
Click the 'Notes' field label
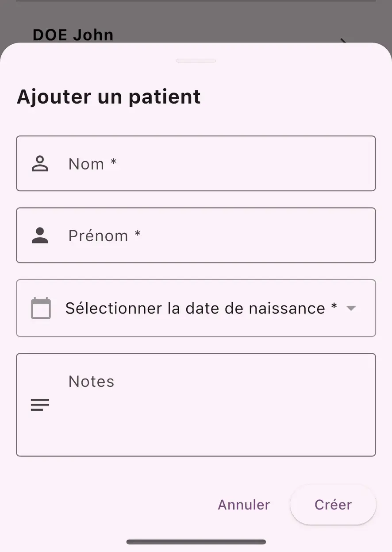[92, 381]
